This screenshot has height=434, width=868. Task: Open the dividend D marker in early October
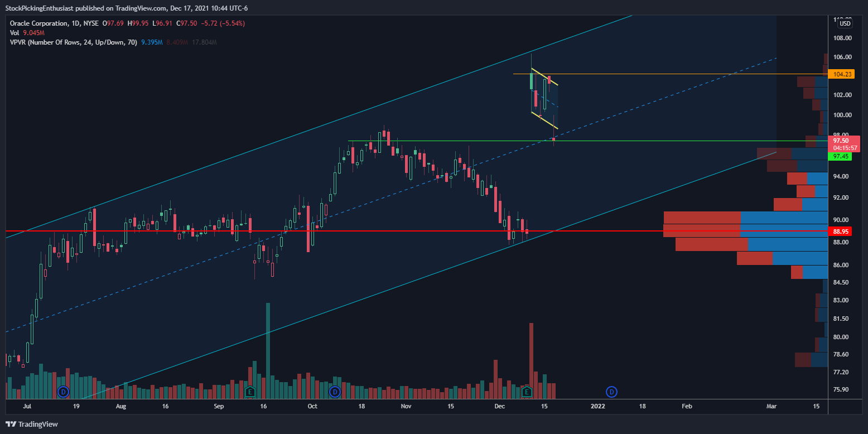click(x=335, y=392)
